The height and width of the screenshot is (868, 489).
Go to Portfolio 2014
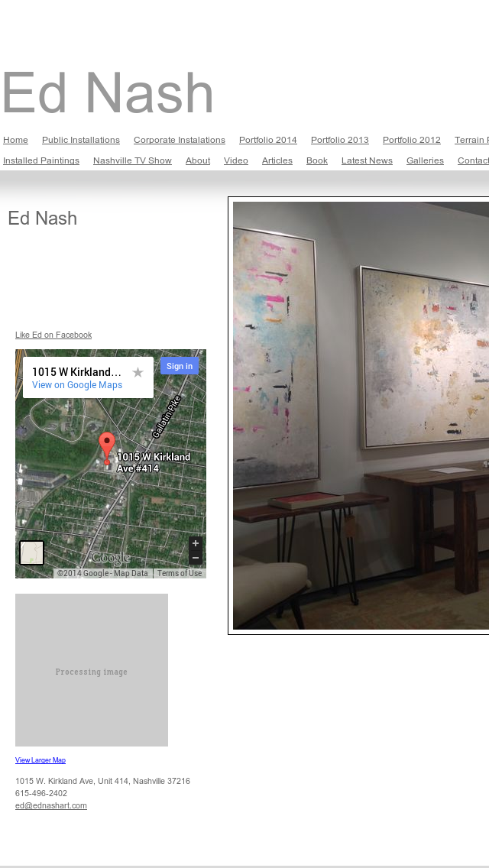tap(268, 140)
